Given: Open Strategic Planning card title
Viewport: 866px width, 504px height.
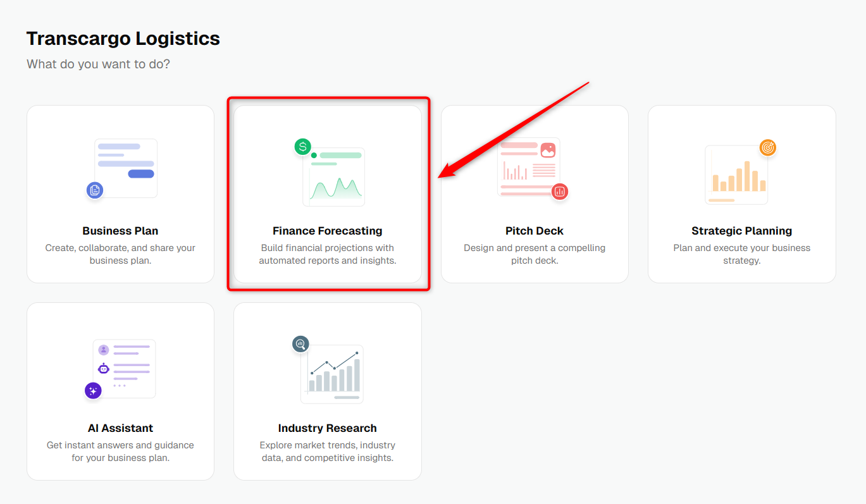Looking at the screenshot, I should coord(742,231).
